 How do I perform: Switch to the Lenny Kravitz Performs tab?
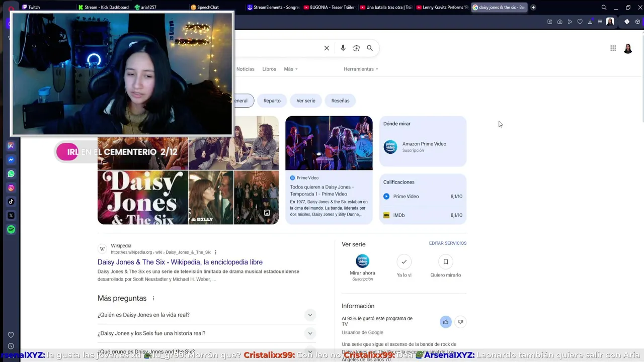pyautogui.click(x=442, y=8)
